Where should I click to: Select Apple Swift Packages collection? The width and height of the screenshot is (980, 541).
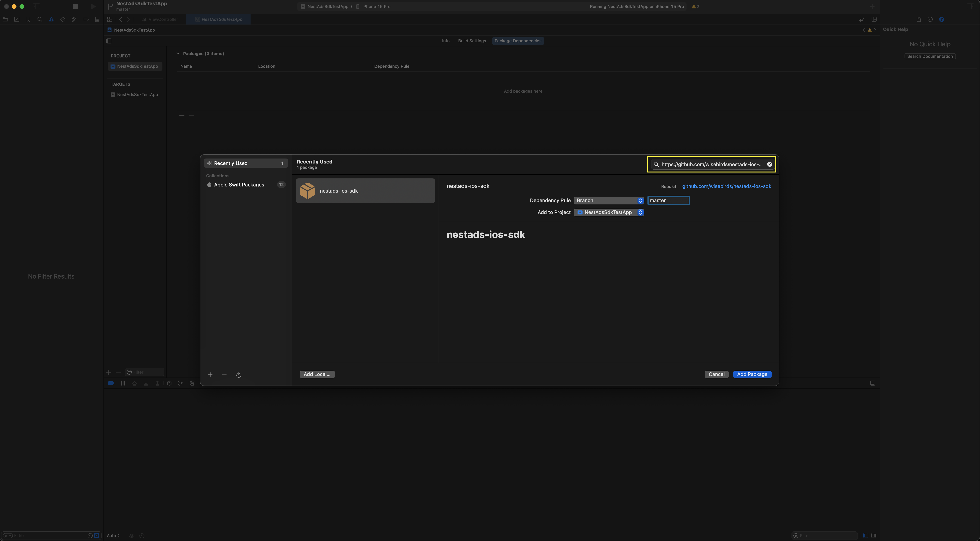pyautogui.click(x=239, y=185)
